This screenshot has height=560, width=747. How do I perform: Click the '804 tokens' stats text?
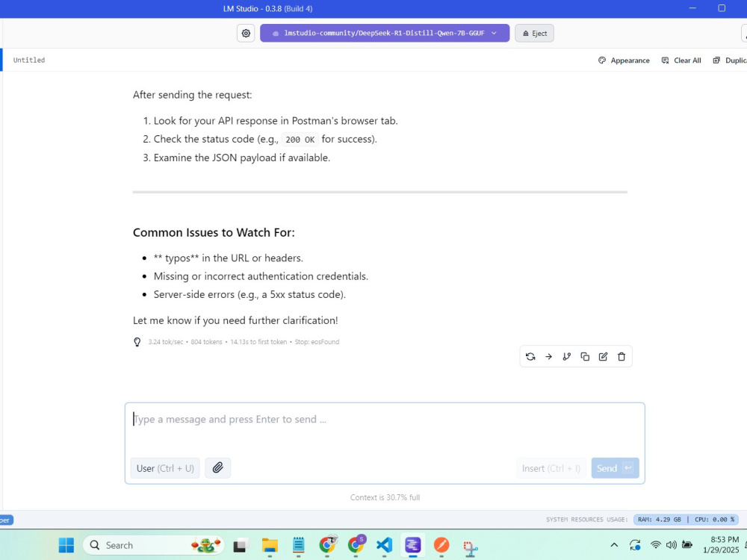point(206,342)
